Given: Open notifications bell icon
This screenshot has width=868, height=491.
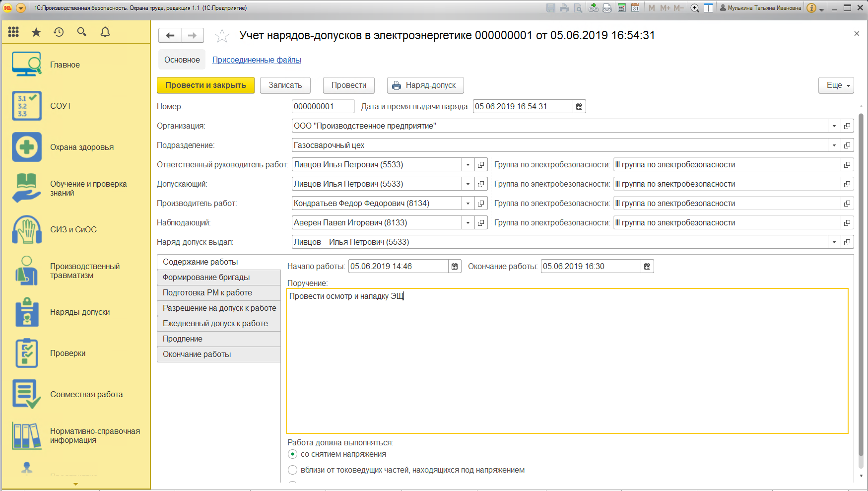Looking at the screenshot, I should [x=105, y=32].
